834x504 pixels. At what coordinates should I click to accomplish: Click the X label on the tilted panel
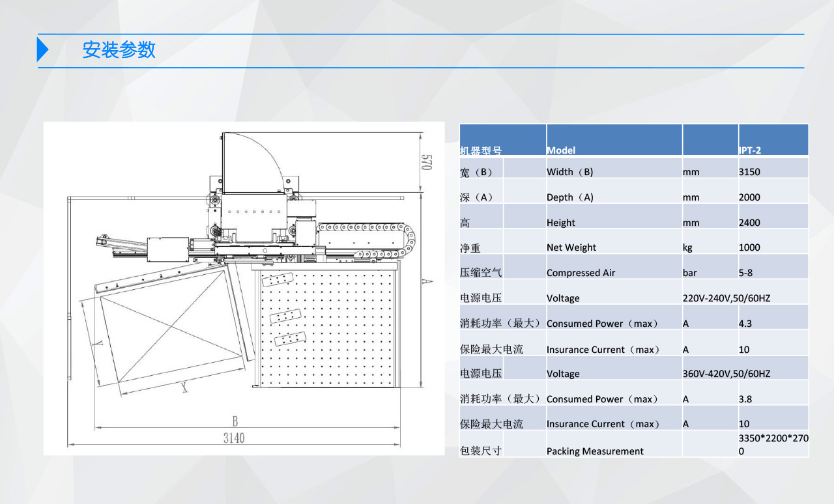click(184, 388)
